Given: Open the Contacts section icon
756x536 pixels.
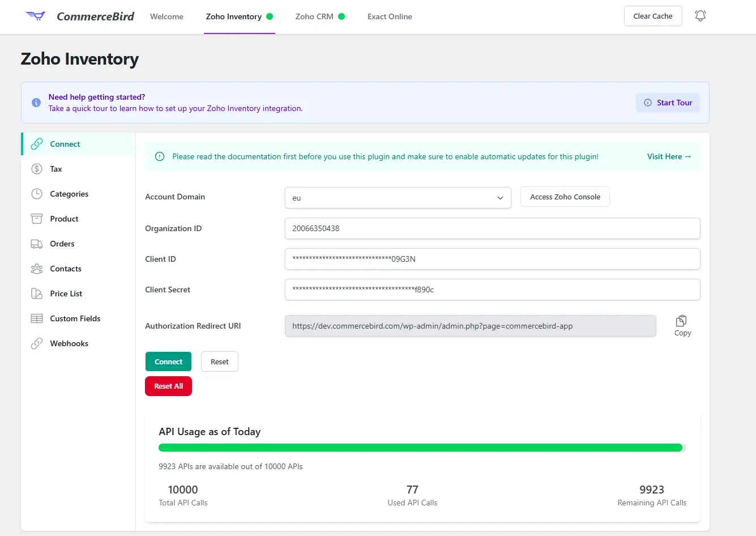Looking at the screenshot, I should [x=35, y=269].
